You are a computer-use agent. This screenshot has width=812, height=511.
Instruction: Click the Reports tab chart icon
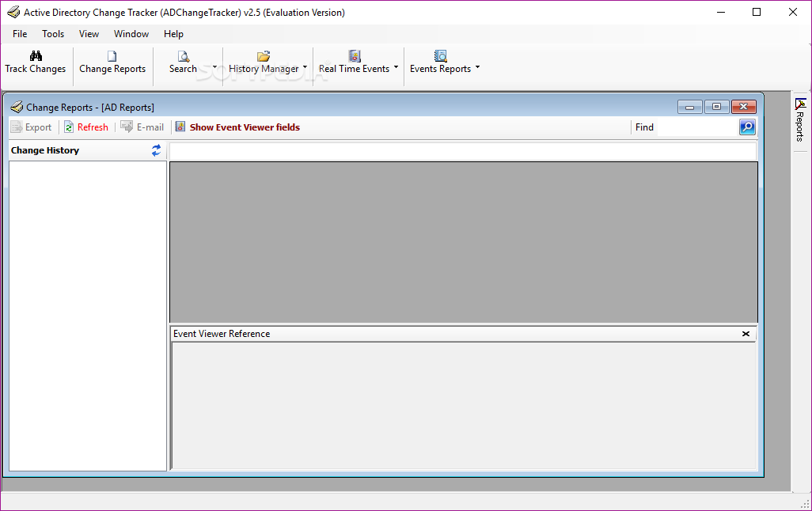coord(801,104)
